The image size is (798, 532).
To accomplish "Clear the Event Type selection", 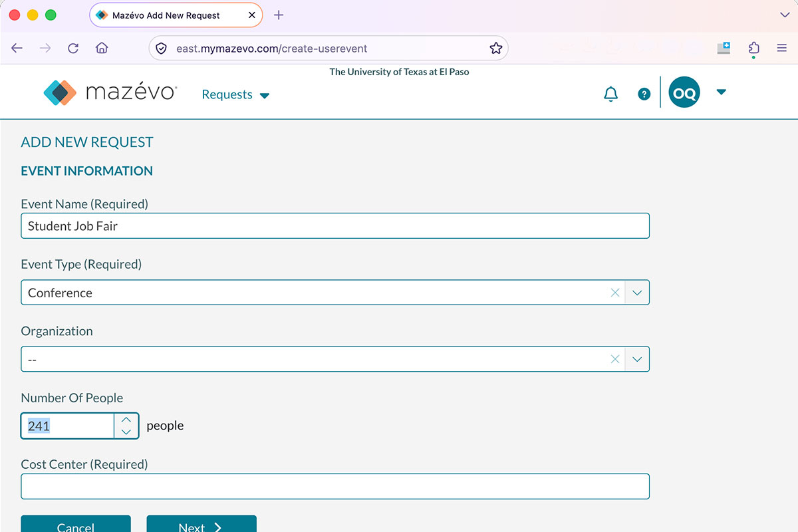I will [x=615, y=293].
